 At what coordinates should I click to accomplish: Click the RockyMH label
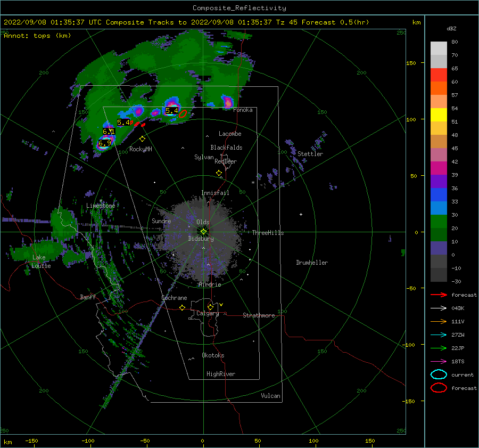point(141,149)
